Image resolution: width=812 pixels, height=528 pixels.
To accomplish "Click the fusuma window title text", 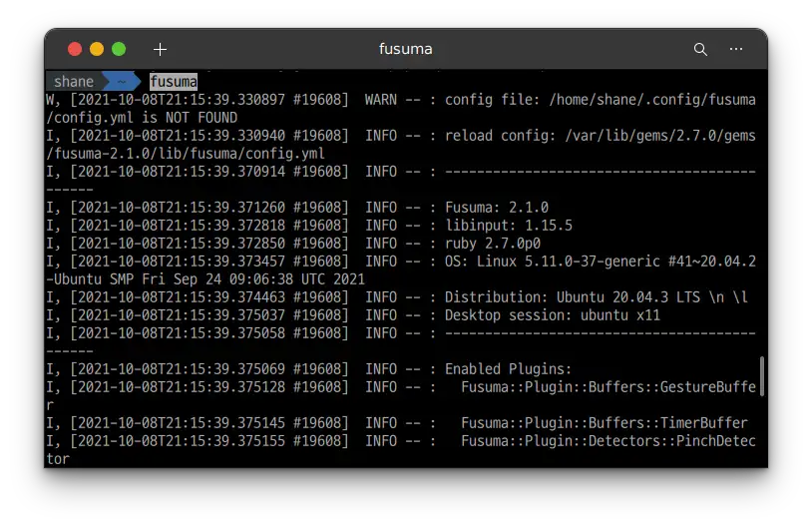I will click(405, 49).
